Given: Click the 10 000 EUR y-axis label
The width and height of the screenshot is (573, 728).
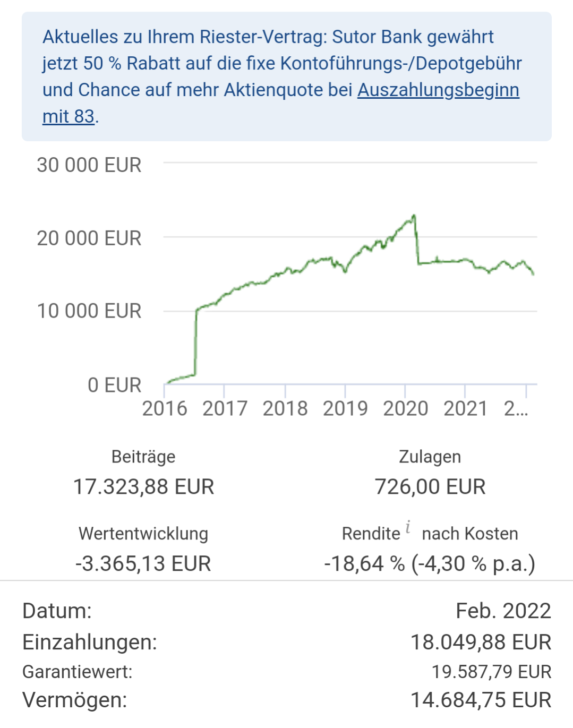Looking at the screenshot, I should 89,311.
